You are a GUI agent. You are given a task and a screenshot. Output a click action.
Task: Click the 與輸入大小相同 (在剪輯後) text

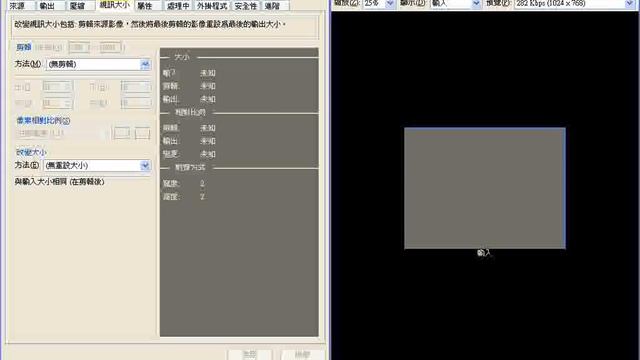click(x=60, y=182)
